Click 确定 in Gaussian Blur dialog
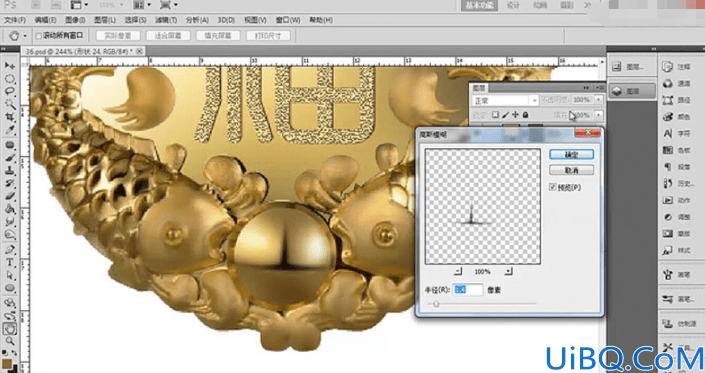The width and height of the screenshot is (705, 373). point(571,155)
